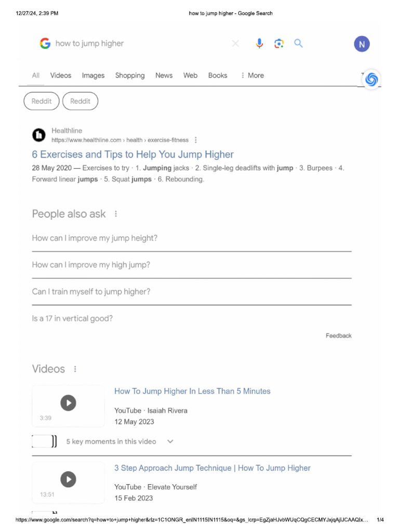The width and height of the screenshot is (399, 532).
Task: Click the blue search magnifier icon
Action: pos(298,44)
